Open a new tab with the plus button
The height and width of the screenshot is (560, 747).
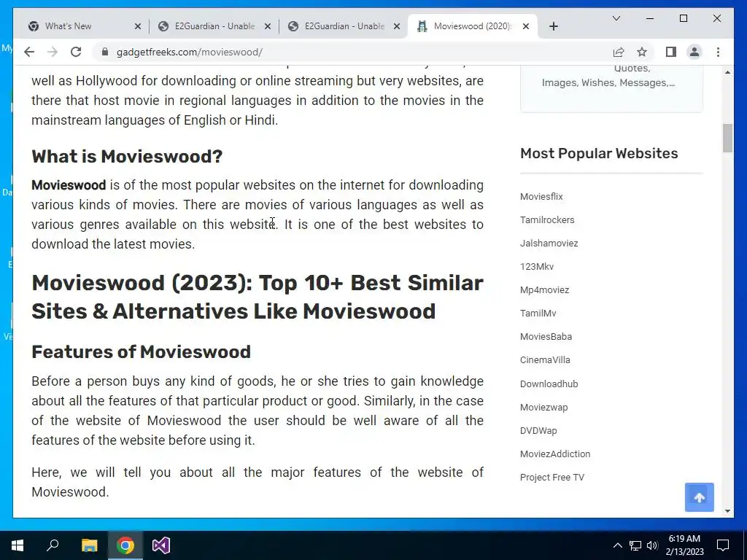553,26
